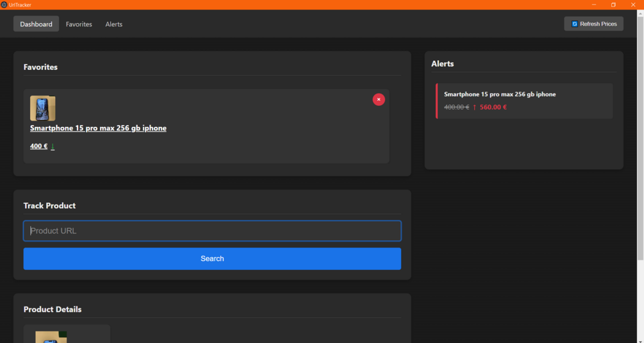Click the red up arrow in alert
The height and width of the screenshot is (343, 644).
[474, 107]
